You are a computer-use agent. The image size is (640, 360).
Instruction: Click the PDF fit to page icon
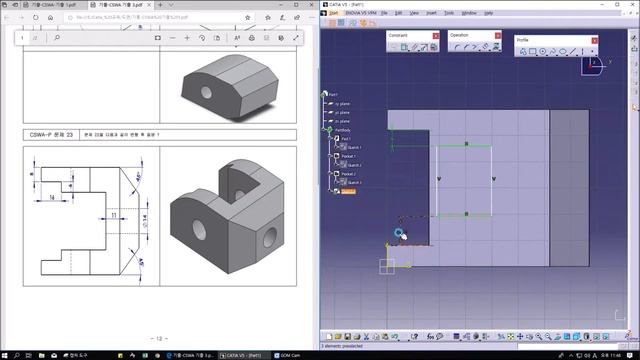[x=158, y=38]
